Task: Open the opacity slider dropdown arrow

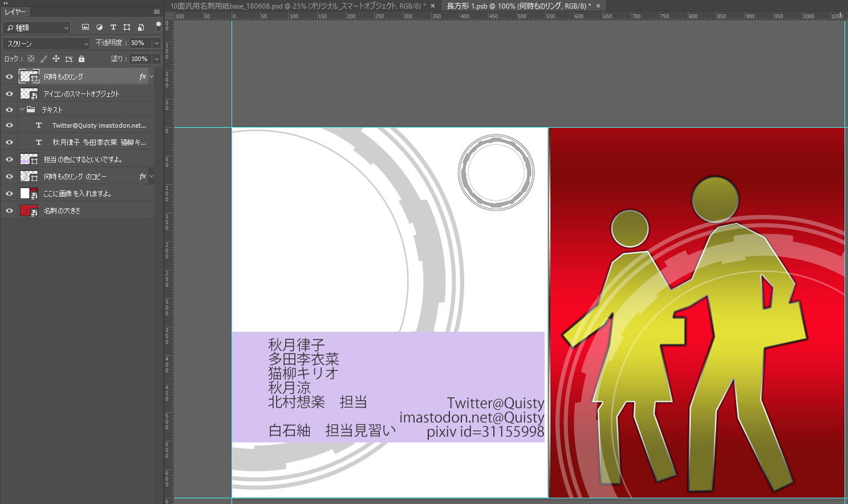Action: pyautogui.click(x=156, y=43)
